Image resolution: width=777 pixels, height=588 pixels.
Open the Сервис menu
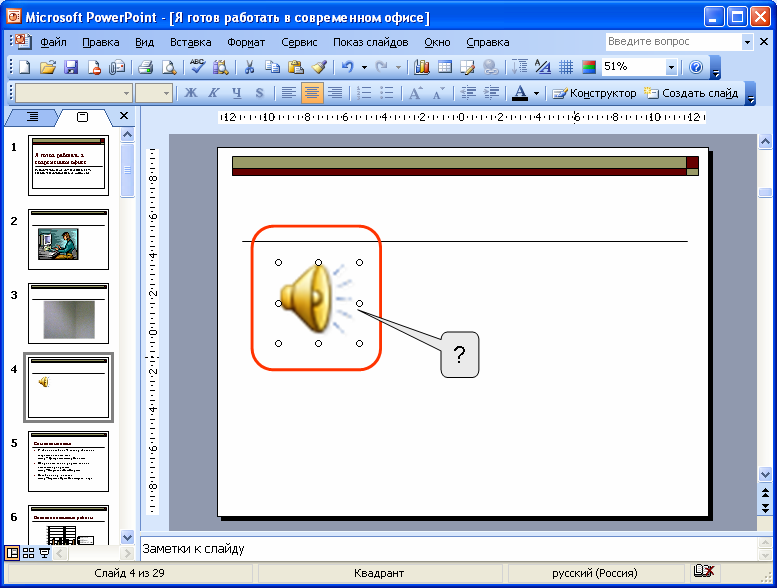tap(299, 42)
